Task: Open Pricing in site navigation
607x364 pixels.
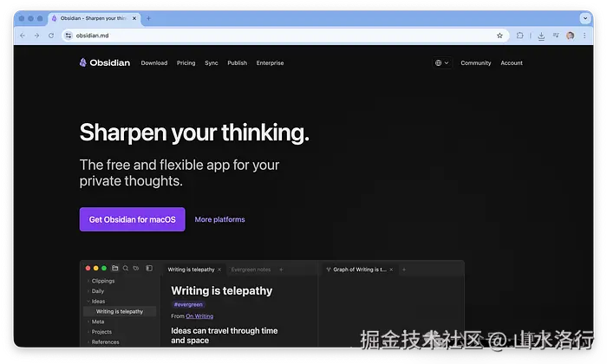Action: 186,62
